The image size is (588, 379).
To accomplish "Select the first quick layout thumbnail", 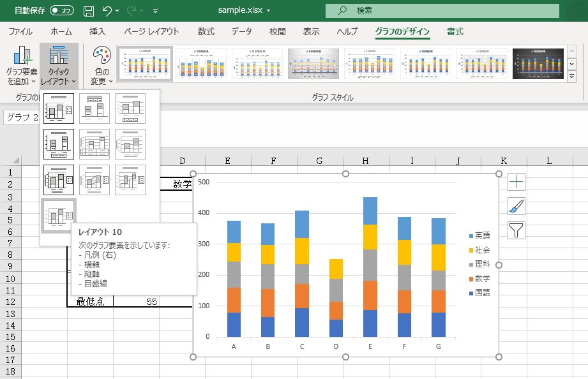I will [59, 108].
